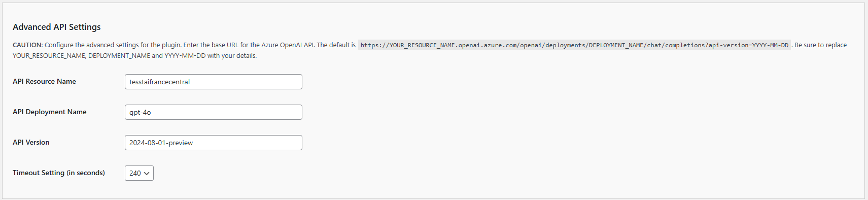Screen dimensions: 868x200
Task: Click the '2024-08-01-preview' version value
Action: [161, 143]
